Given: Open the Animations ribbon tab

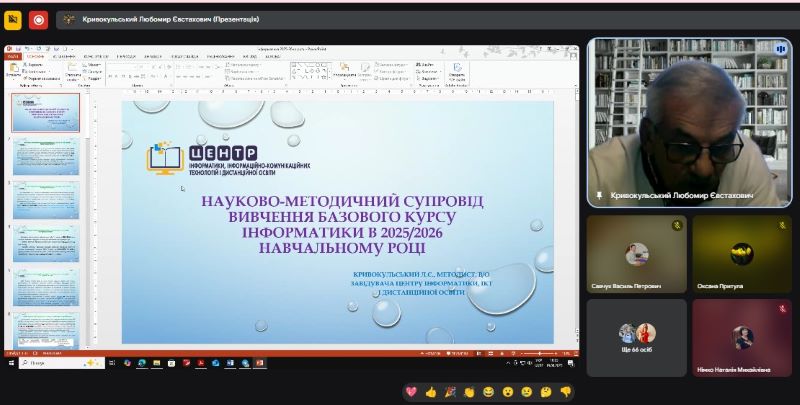Looking at the screenshot, I should [x=152, y=56].
